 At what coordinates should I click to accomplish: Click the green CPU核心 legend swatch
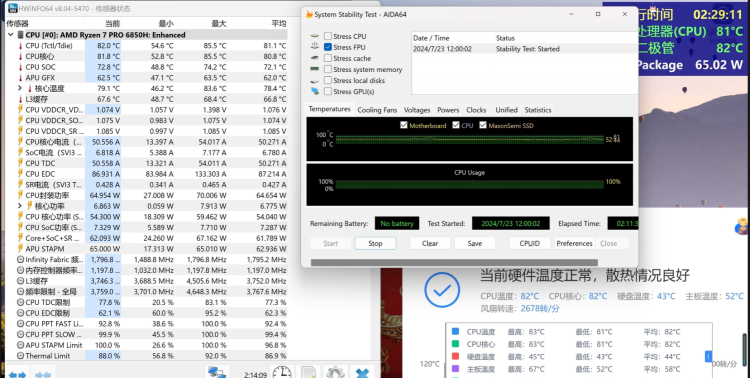[x=455, y=344]
